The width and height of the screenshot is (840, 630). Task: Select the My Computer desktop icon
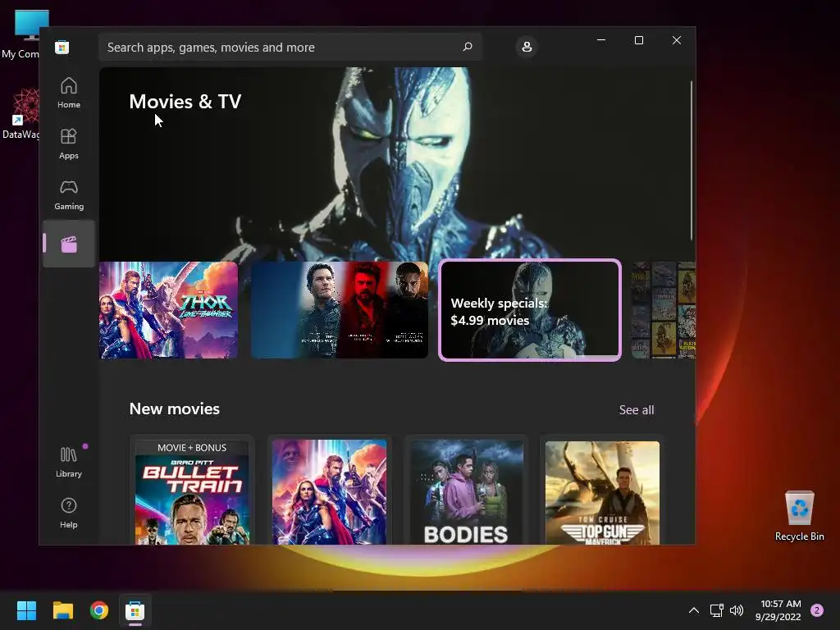(x=21, y=34)
